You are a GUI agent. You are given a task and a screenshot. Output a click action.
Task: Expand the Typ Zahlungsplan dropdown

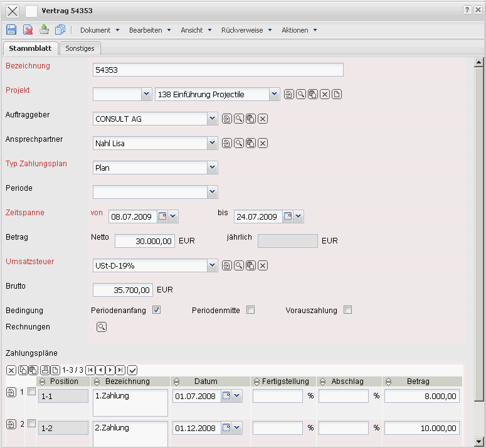click(x=213, y=168)
